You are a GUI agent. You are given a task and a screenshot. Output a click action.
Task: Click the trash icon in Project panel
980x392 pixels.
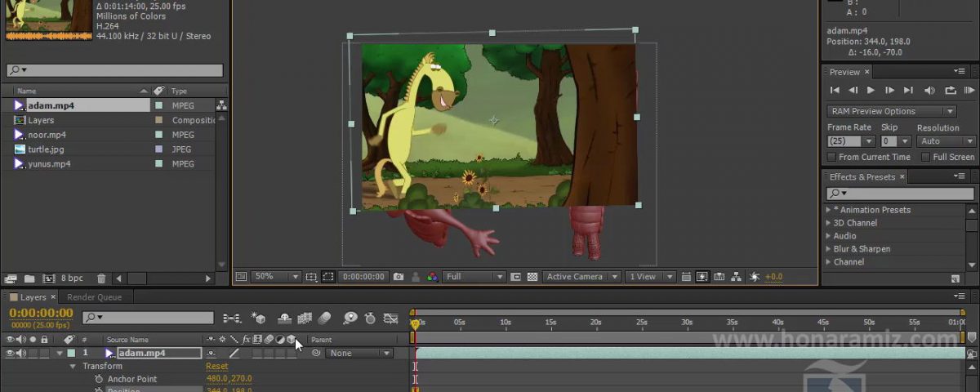click(x=101, y=278)
